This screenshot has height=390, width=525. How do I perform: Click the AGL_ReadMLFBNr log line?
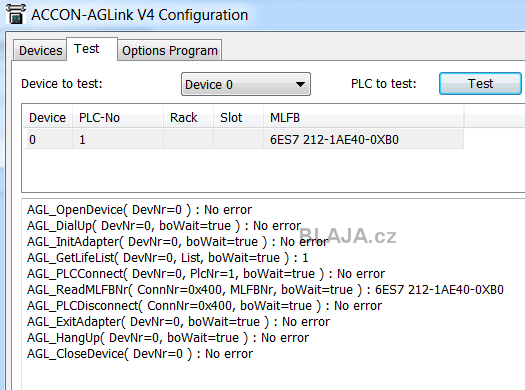(265, 290)
